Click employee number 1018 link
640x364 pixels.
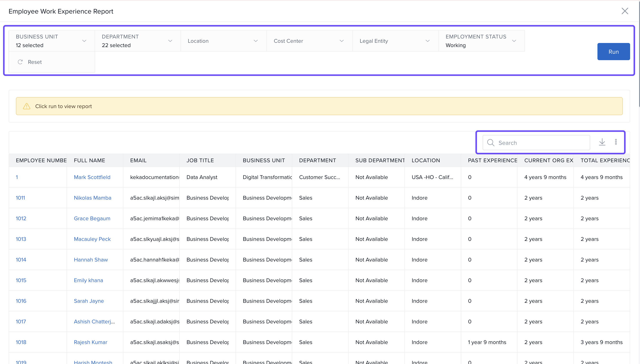tap(21, 342)
